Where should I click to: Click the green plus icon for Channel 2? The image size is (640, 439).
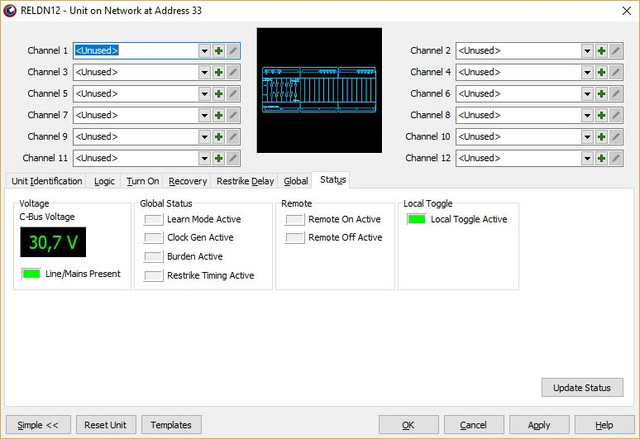click(601, 51)
